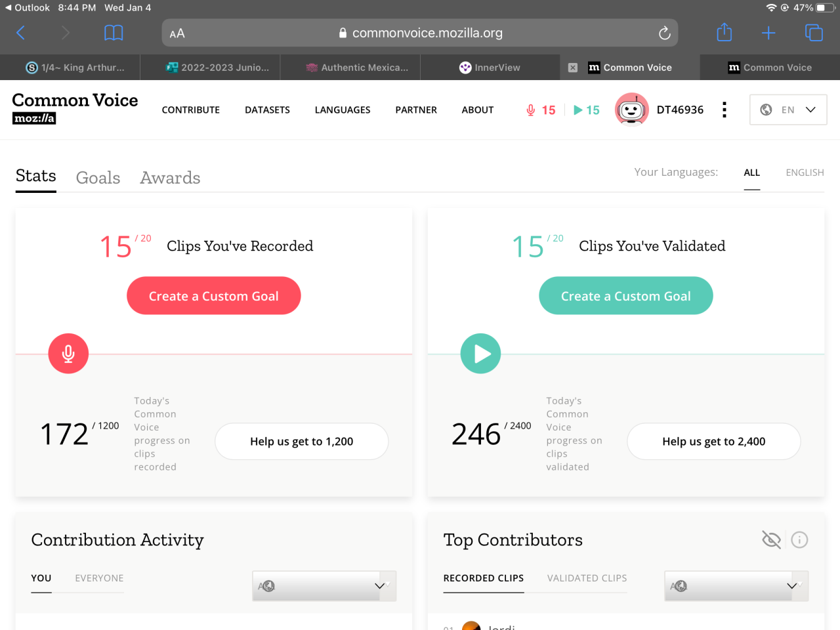This screenshot has width=840, height=630.
Task: Reload the page with the refresh icon
Action: pos(664,33)
